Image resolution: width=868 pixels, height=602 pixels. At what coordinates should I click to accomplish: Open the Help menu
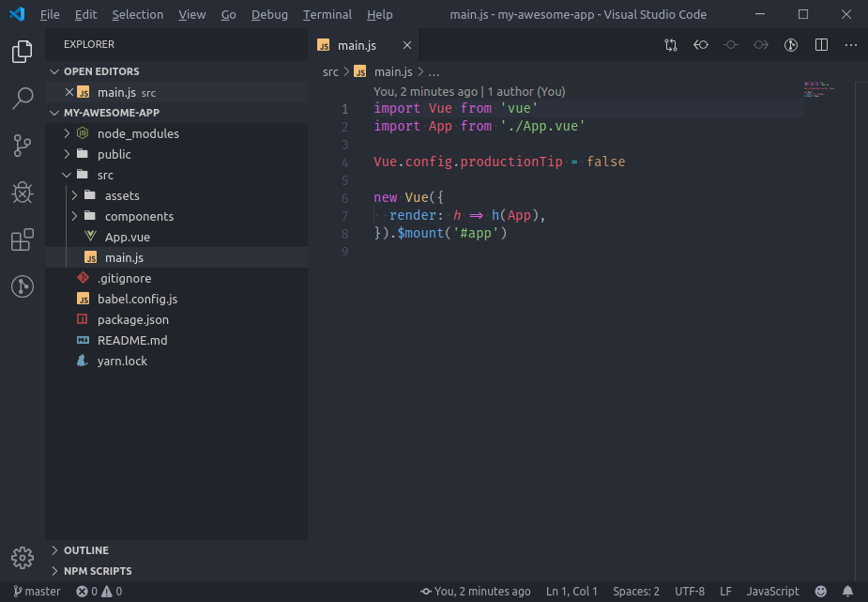[x=380, y=14]
